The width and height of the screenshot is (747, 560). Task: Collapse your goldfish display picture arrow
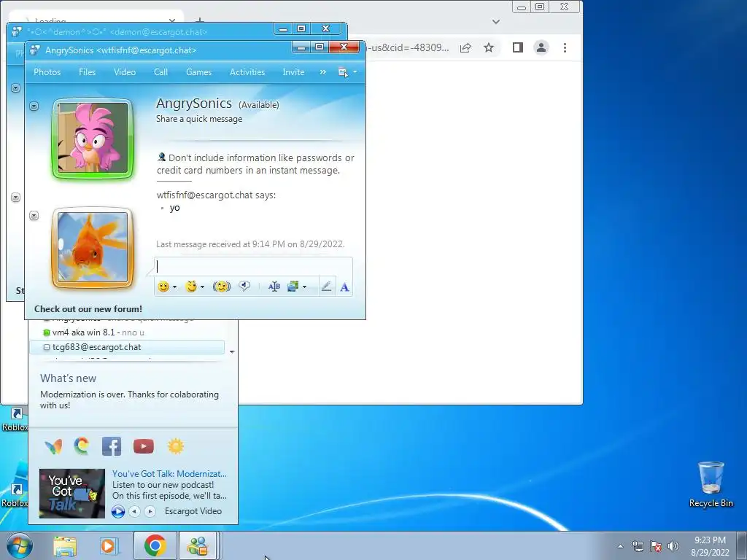coord(34,216)
